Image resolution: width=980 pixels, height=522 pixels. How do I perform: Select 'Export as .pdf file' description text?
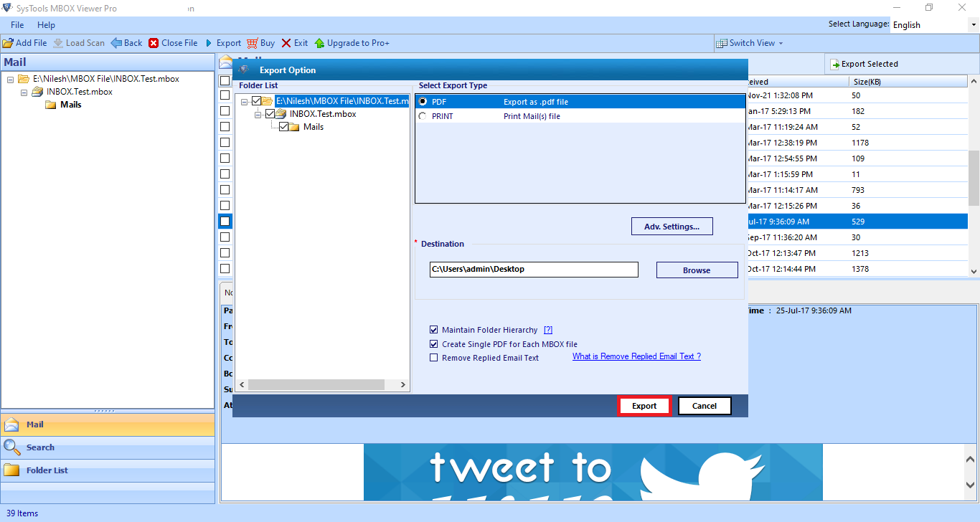[536, 102]
